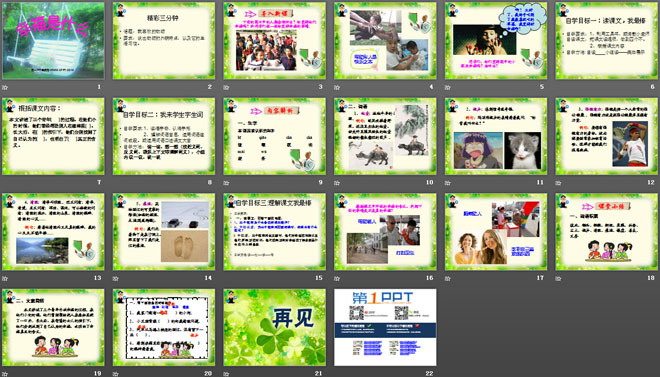Select slide 2 thumbnail titled 精彩三分钟
This screenshot has height=377, width=660.
pyautogui.click(x=164, y=41)
